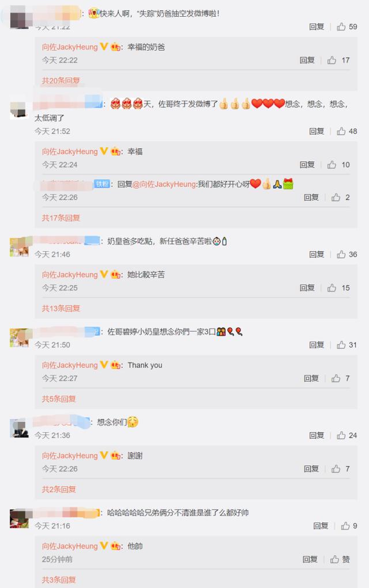
Task: Open avatar of the 哈哈哈哈兄弟俩 commenter
Action: click(19, 519)
